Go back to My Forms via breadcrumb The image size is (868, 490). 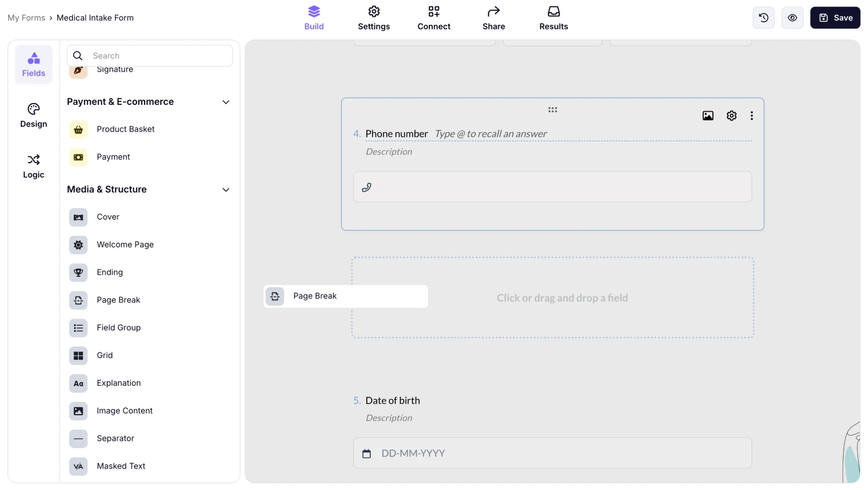pos(26,17)
